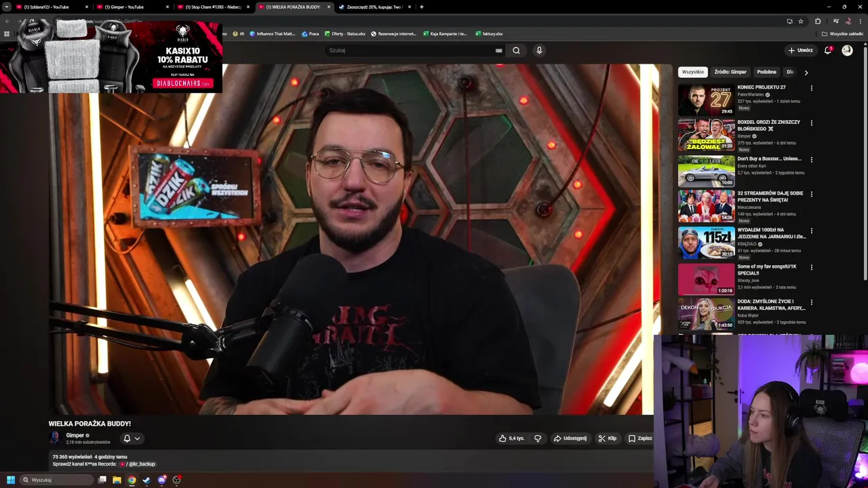Click the taskbar icon to the right of Discord
This screenshot has width=868, height=488.
pos(176,480)
